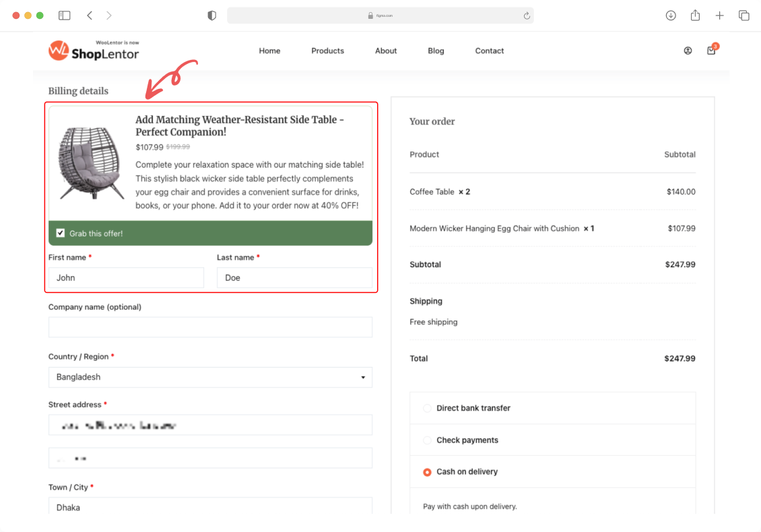
Task: Click the privacy shield icon
Action: click(x=211, y=15)
